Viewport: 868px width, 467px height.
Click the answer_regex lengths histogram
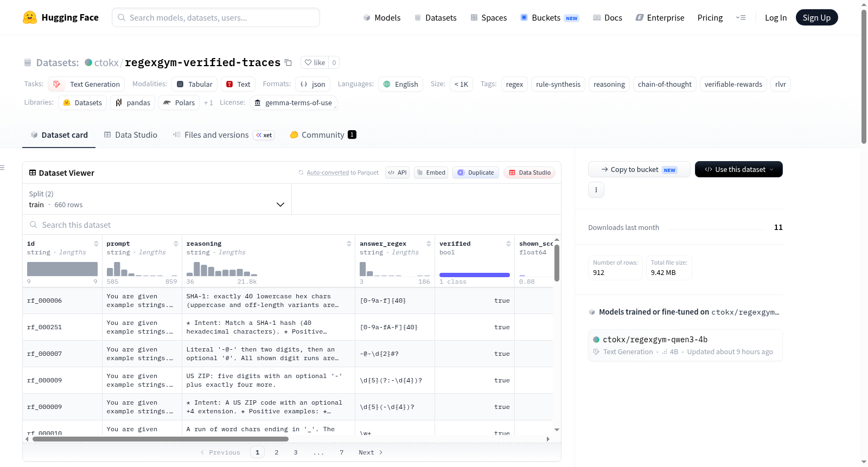click(x=395, y=269)
